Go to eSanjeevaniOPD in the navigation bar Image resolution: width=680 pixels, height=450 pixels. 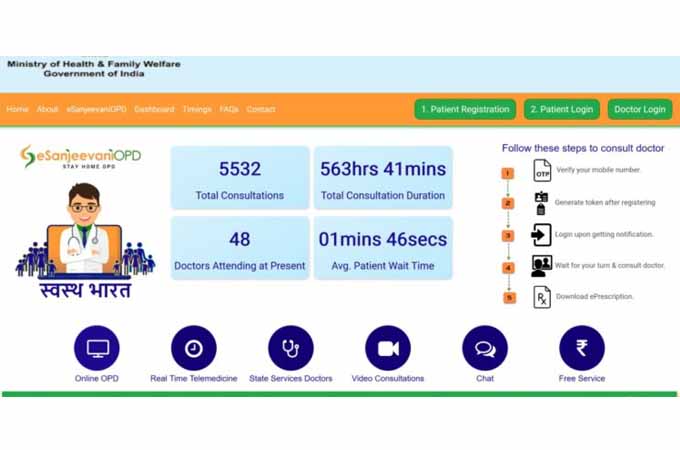96,109
